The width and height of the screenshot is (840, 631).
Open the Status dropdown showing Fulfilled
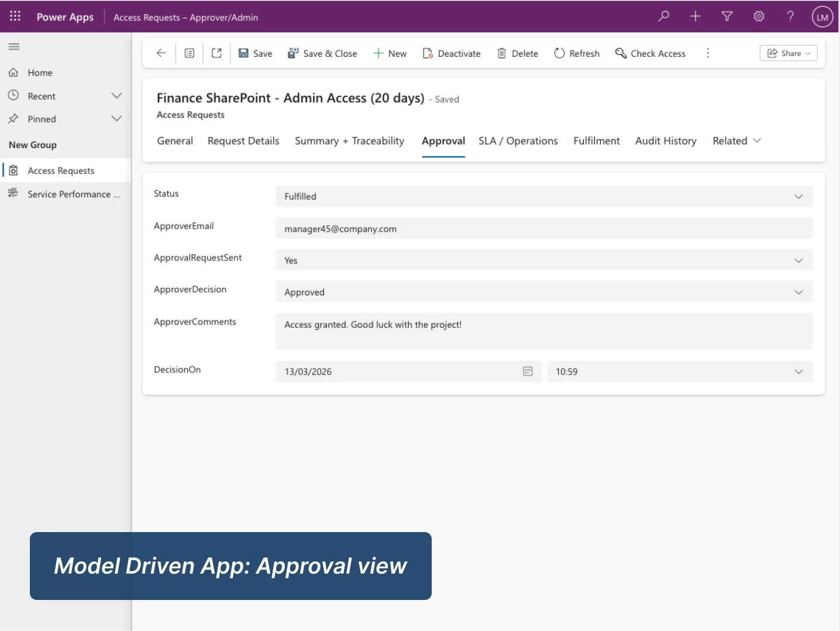tap(798, 196)
